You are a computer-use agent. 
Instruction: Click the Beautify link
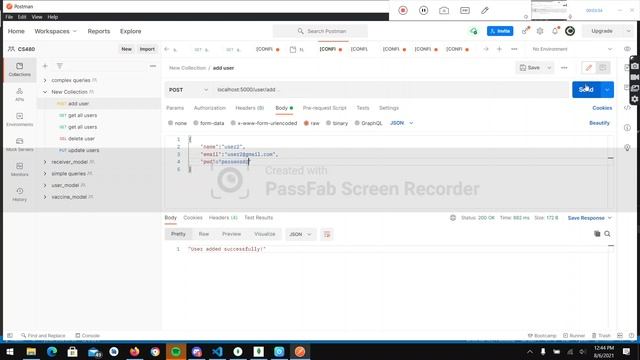click(x=599, y=123)
